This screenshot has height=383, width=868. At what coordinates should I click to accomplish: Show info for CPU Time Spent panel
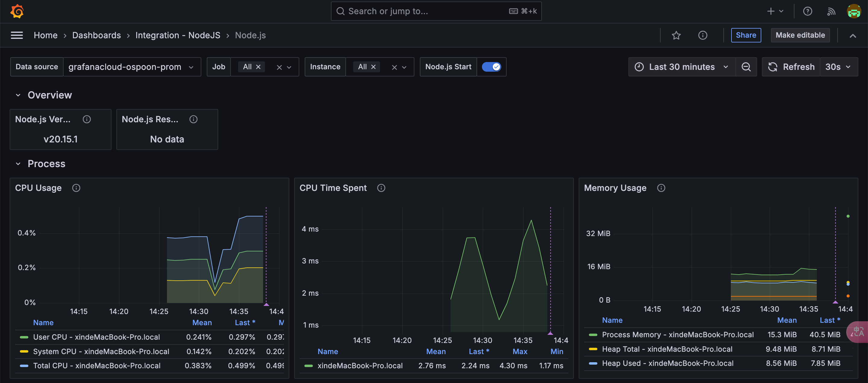381,188
